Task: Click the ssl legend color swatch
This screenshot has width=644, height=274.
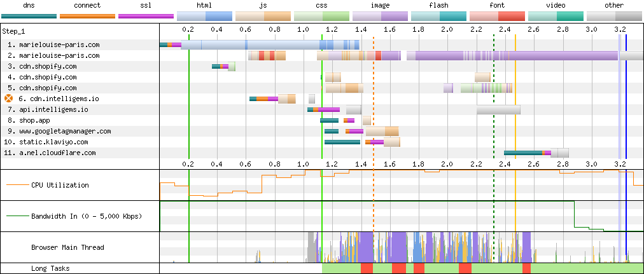Action: point(146,16)
